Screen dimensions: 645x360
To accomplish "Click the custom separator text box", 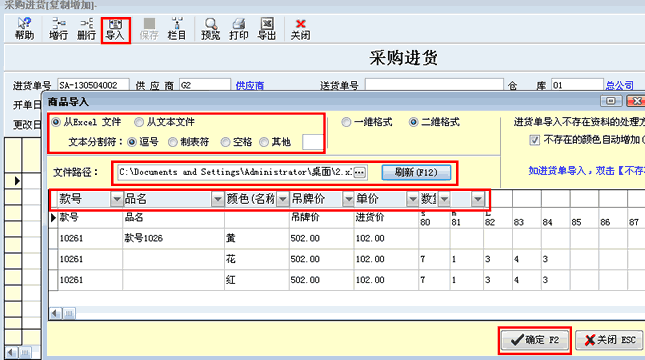I will tap(312, 142).
